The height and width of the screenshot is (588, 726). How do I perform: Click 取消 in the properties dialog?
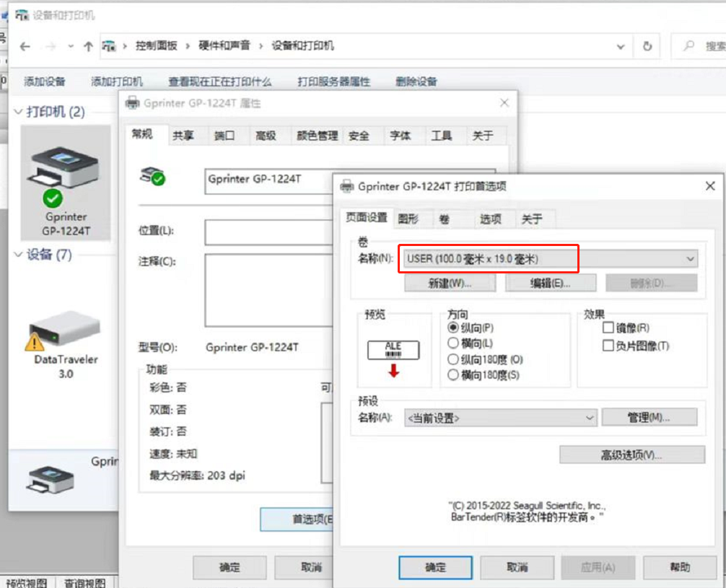(304, 567)
